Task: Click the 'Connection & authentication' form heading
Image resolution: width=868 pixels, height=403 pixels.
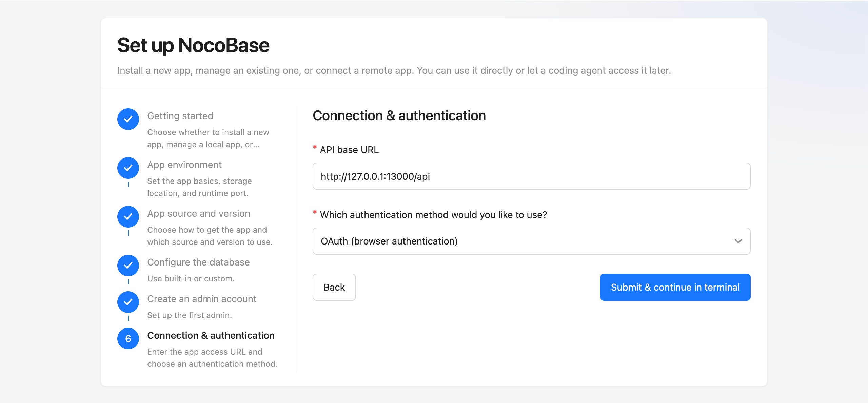Action: 399,115
